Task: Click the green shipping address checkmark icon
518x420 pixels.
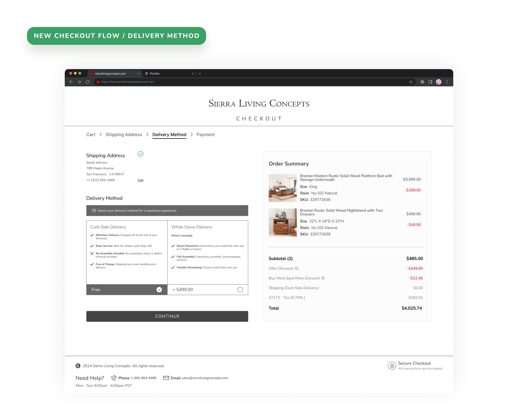Action: tap(141, 154)
